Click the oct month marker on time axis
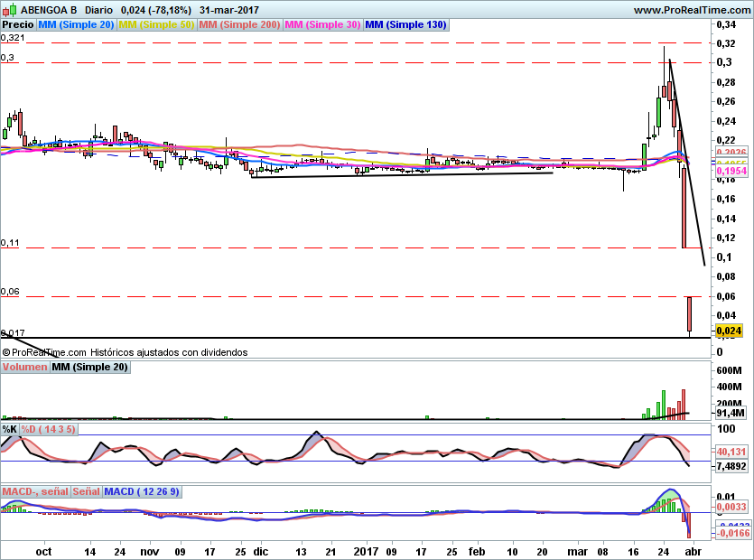 point(43,551)
